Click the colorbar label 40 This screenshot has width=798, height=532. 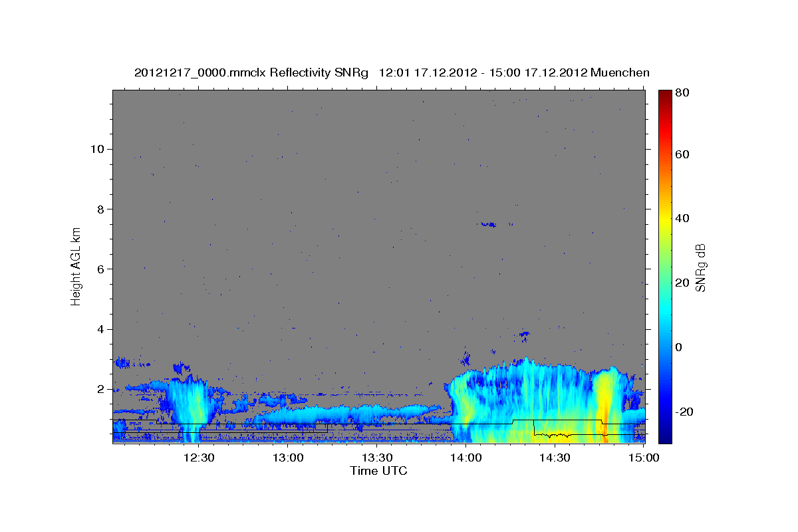[684, 218]
